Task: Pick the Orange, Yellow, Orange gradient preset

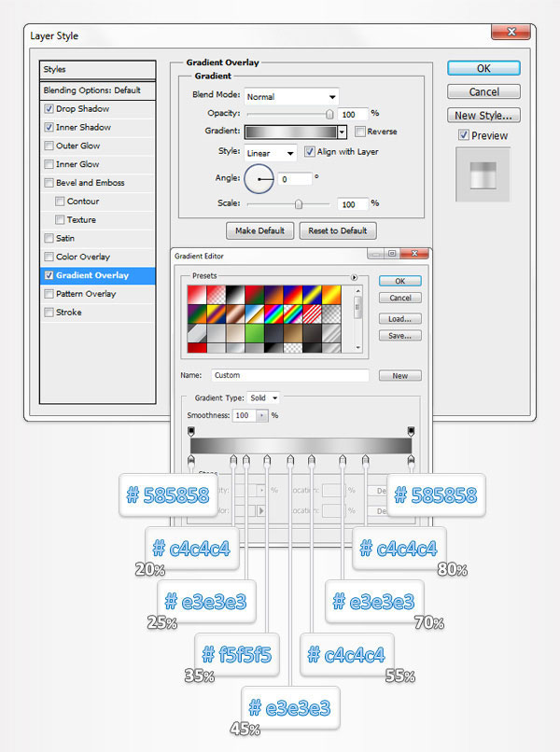Action: tap(331, 295)
